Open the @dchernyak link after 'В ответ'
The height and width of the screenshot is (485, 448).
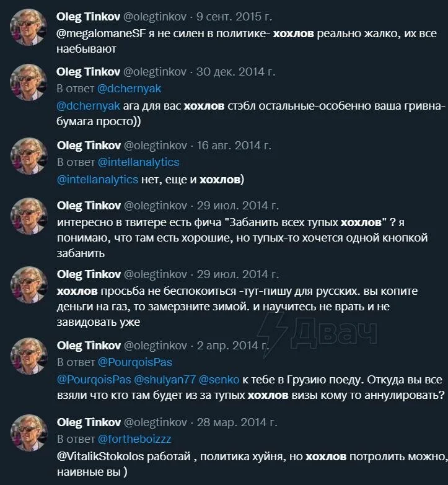coord(129,89)
